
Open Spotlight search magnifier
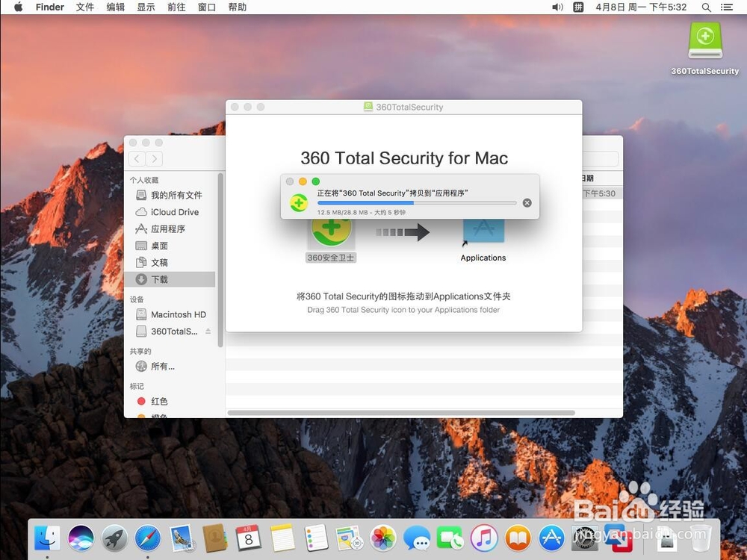pos(706,7)
